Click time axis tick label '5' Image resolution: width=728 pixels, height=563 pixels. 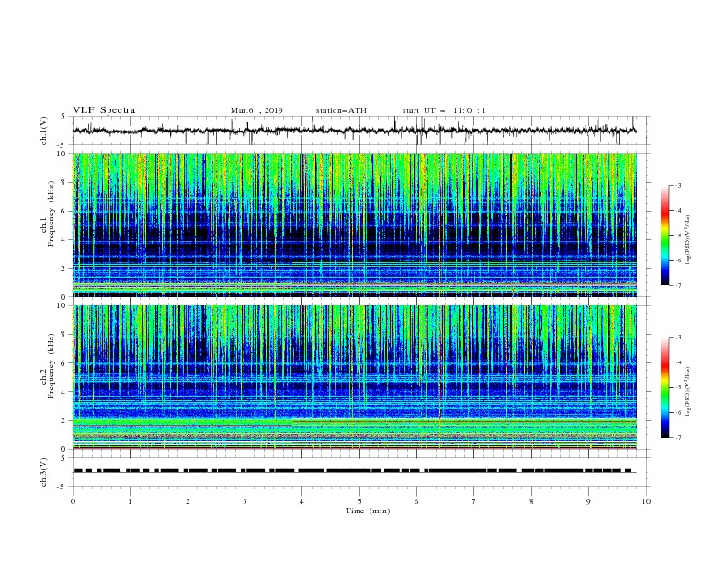(x=359, y=501)
